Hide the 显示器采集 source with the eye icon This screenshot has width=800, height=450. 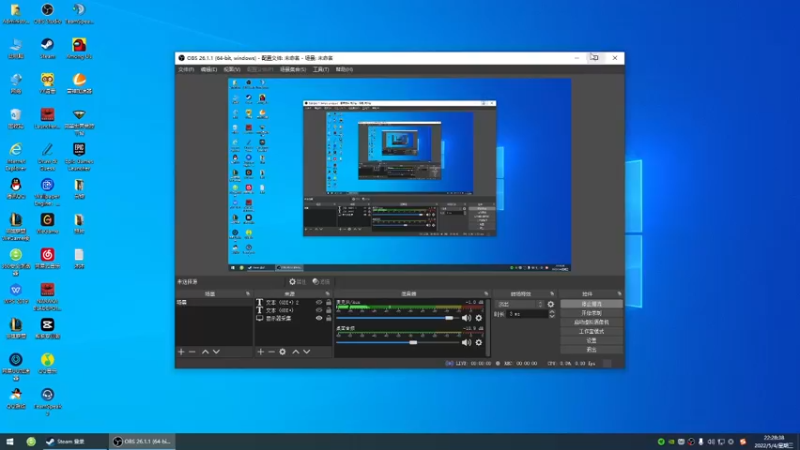coord(319,318)
